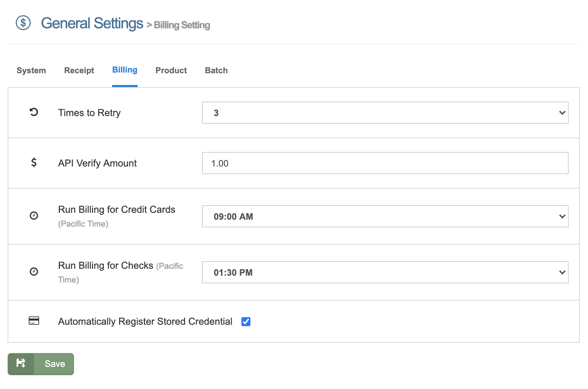588x389 pixels.
Task: Select the 3 value in Times to Retry selector
Action: 385,113
